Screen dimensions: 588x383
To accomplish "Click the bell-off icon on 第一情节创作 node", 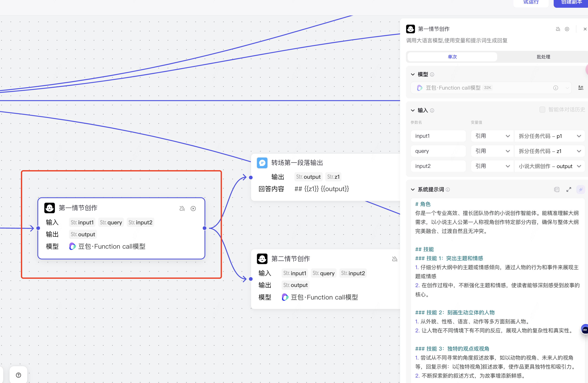I will coord(182,208).
